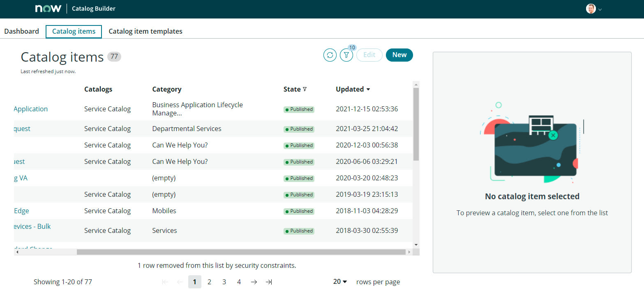
Task: Sort by the Catalogs column header
Action: (x=98, y=89)
